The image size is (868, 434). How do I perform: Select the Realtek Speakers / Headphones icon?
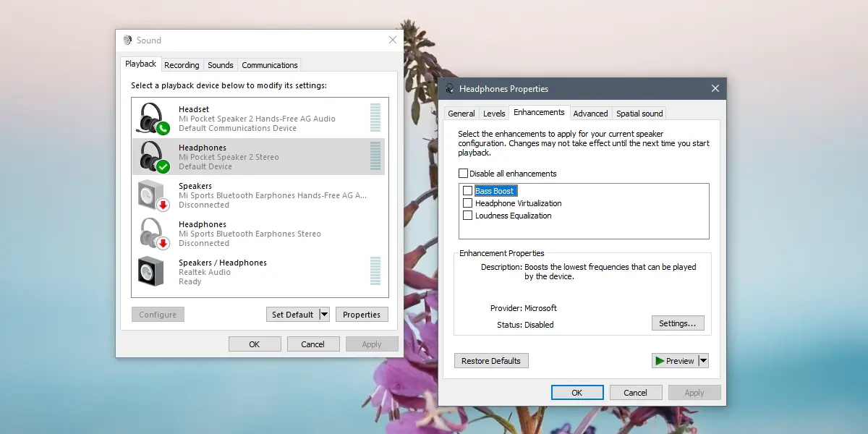(x=151, y=271)
